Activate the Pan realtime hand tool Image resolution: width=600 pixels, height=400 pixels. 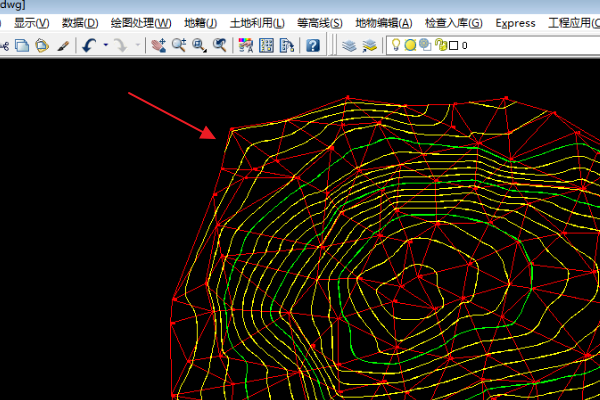point(159,45)
